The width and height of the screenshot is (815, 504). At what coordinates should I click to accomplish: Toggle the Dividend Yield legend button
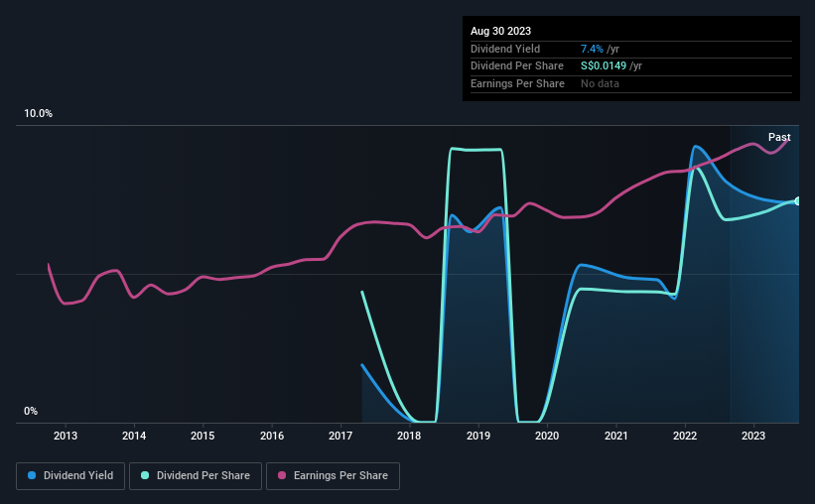coord(70,476)
